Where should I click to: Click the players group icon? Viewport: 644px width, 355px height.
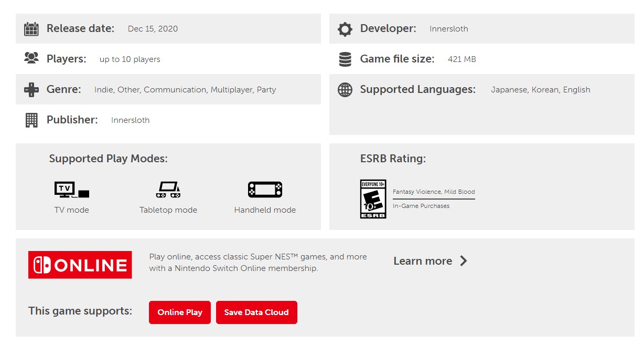[x=31, y=58]
